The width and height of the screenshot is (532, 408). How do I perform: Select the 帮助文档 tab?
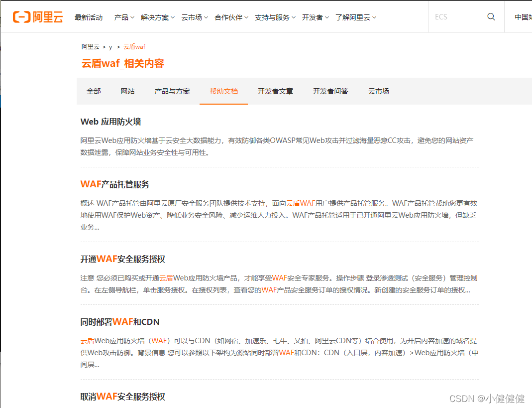223,91
